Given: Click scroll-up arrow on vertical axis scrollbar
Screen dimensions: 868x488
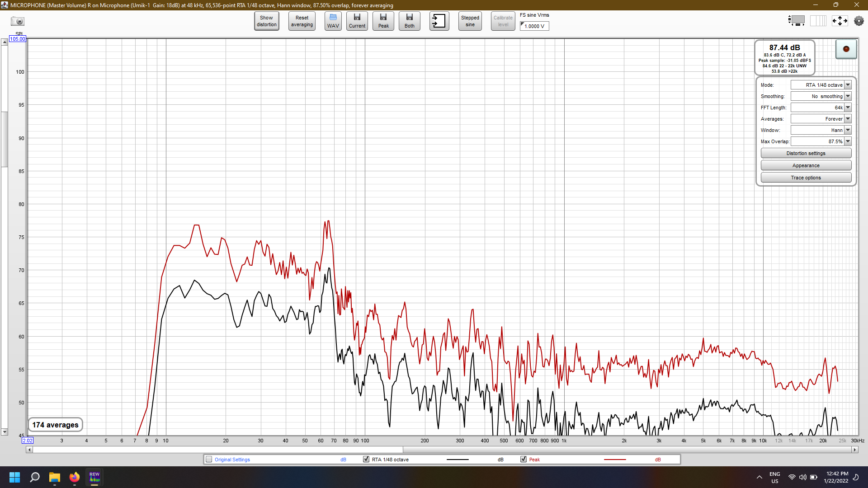Looking at the screenshot, I should click(x=5, y=42).
